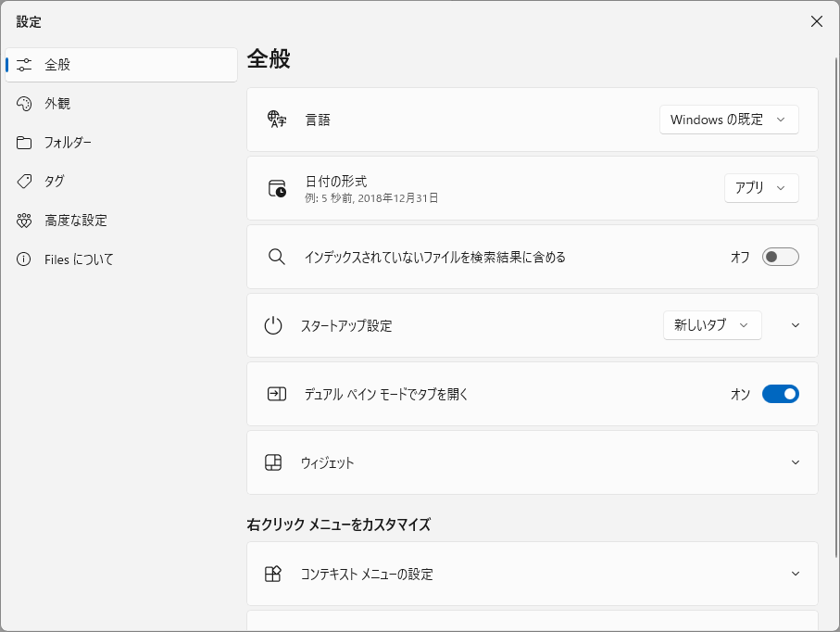Click the vertical scrollbar of settings

[x=836, y=307]
